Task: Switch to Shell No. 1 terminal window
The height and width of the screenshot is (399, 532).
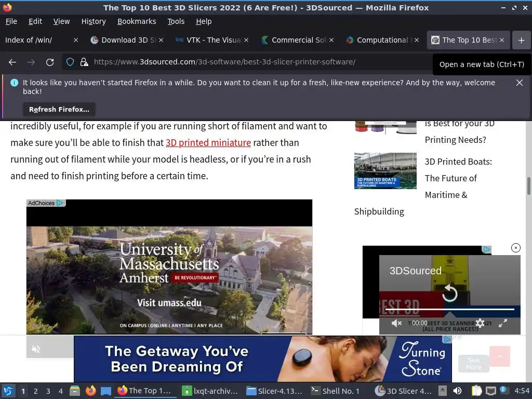Action: tap(336, 391)
